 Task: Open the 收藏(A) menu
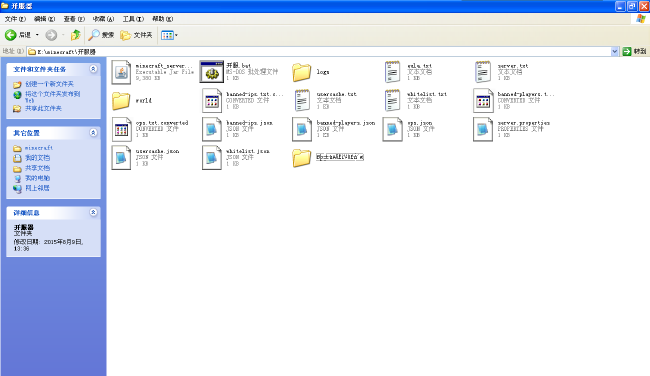pyautogui.click(x=103, y=19)
